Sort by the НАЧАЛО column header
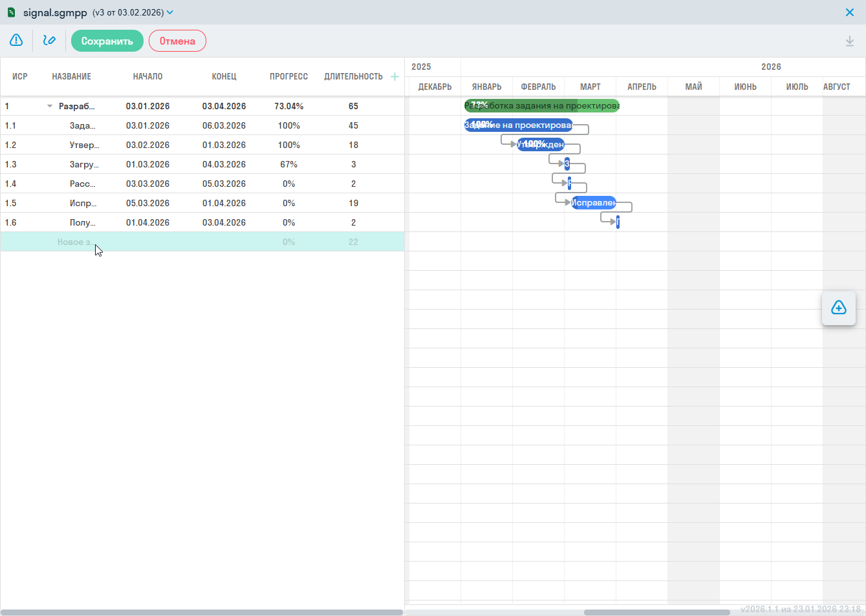The height and width of the screenshot is (616, 866). pos(147,76)
